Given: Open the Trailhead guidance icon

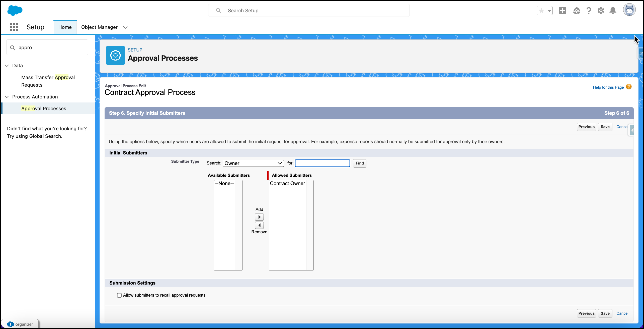Looking at the screenshot, I should [577, 11].
